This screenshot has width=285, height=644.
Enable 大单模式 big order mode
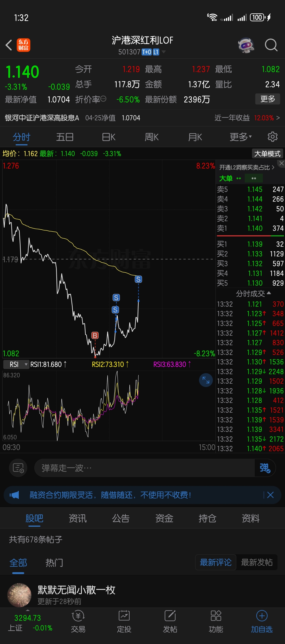click(x=267, y=154)
